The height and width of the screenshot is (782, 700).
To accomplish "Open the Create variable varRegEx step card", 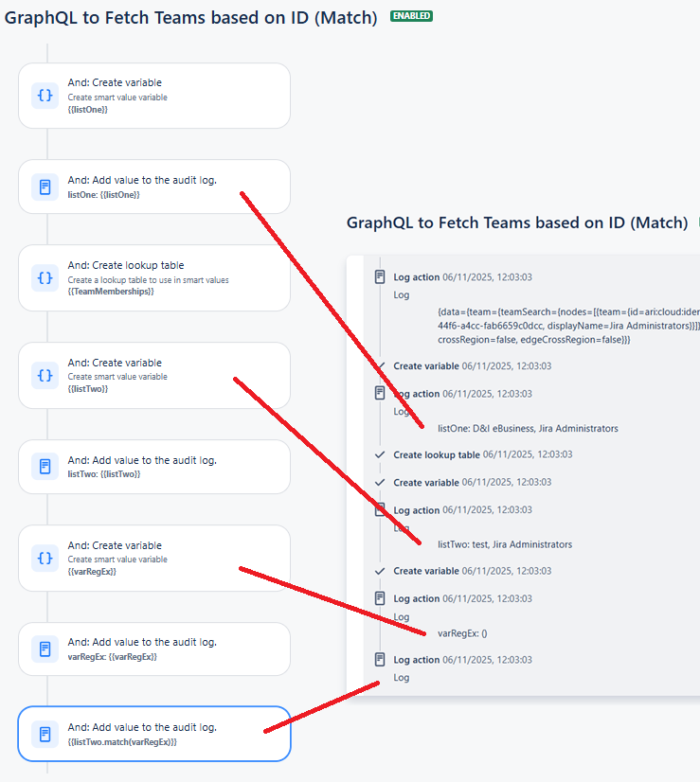I will coord(154,558).
